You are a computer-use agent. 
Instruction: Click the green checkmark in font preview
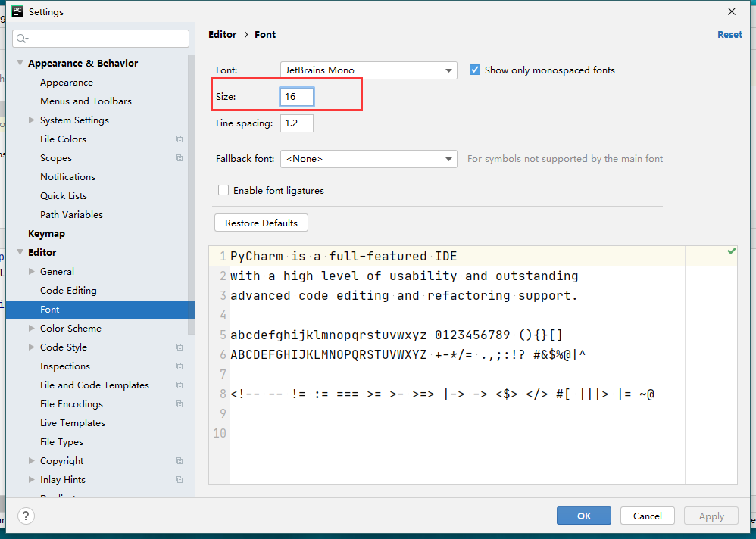pyautogui.click(x=731, y=251)
